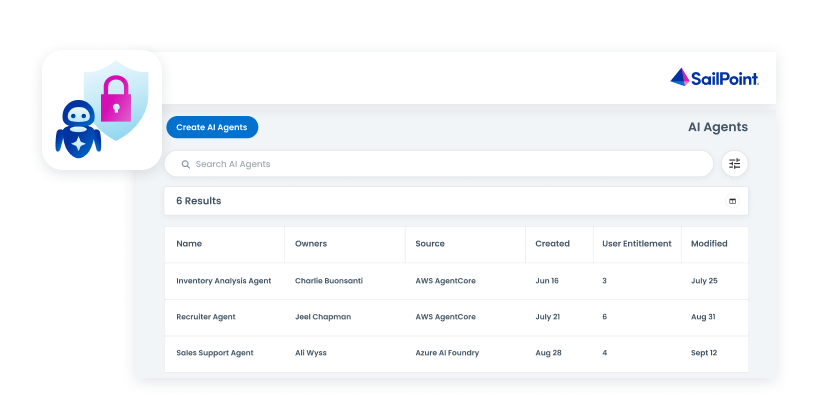Click the AI Agents page title
The width and height of the screenshot is (820, 420).
point(718,127)
